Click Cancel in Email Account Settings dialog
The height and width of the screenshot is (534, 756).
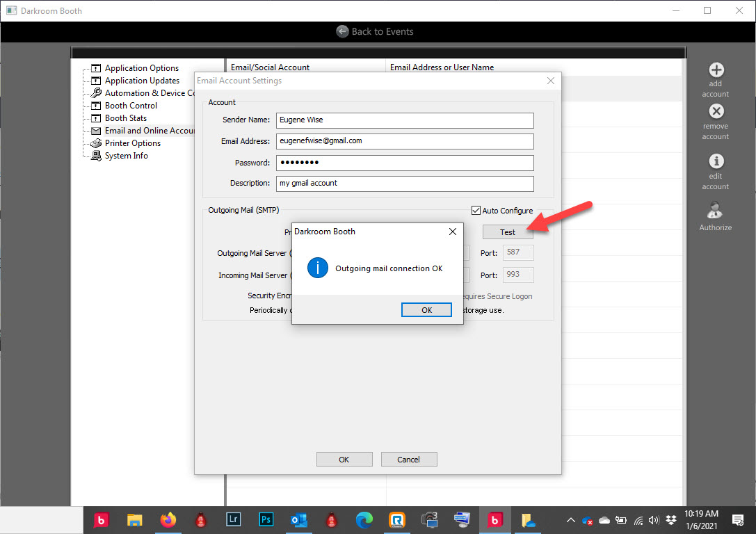click(409, 460)
